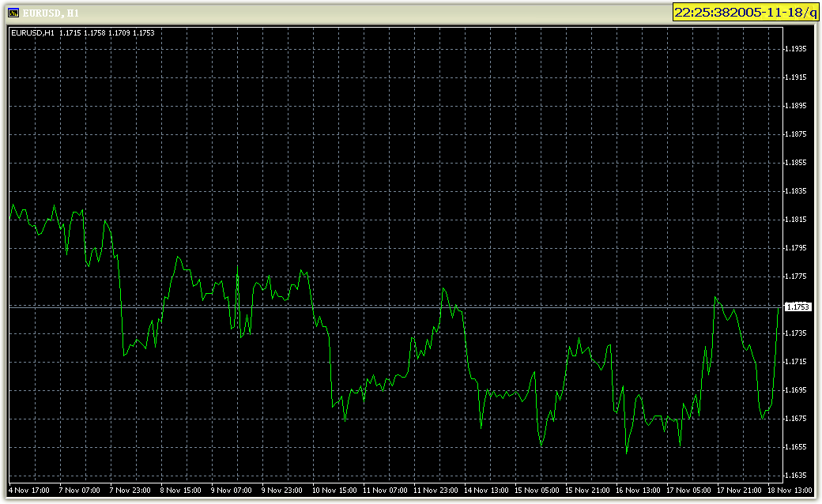Click the 7 Nov 07:00 time label
The image size is (822, 504).
[x=79, y=491]
